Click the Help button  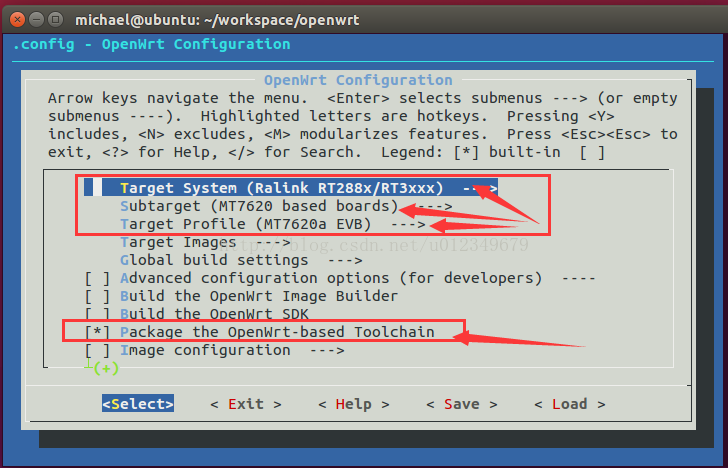pyautogui.click(x=353, y=404)
